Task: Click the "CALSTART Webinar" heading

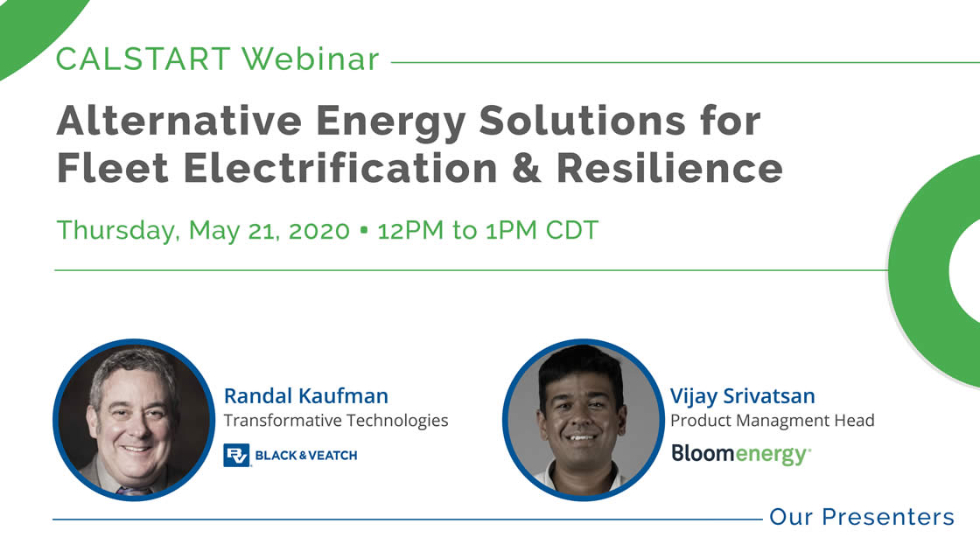Action: [x=218, y=59]
